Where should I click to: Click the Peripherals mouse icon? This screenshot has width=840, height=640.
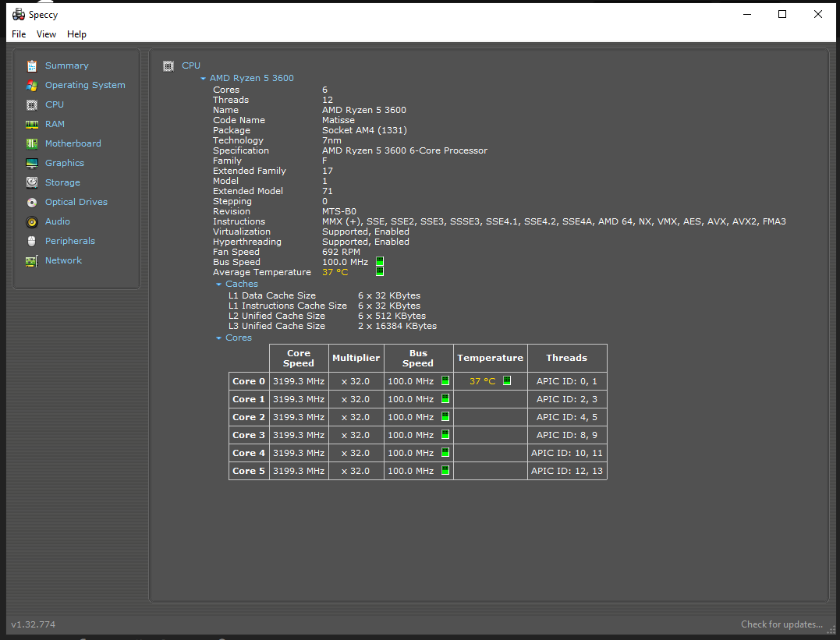click(32, 241)
